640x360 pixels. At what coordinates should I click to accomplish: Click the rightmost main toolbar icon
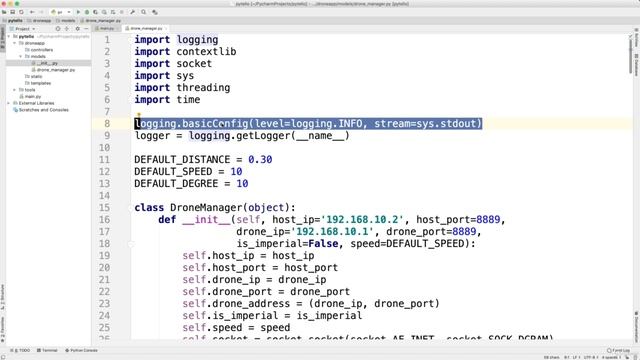click(x=155, y=12)
